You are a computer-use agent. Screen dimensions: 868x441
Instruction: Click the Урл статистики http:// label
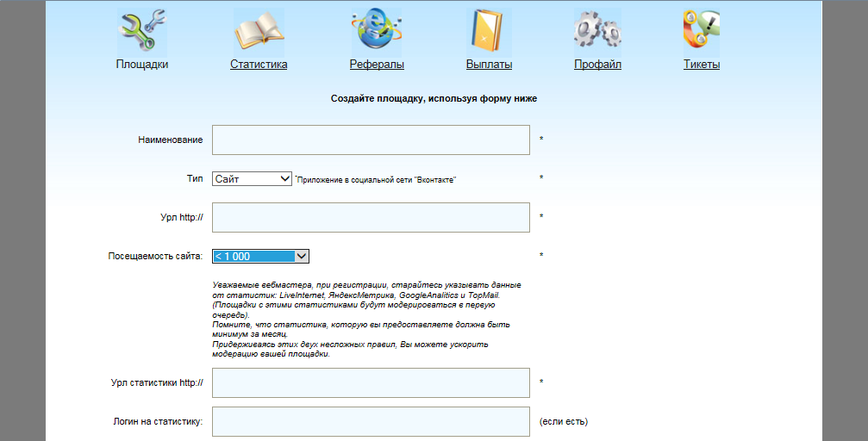point(157,382)
